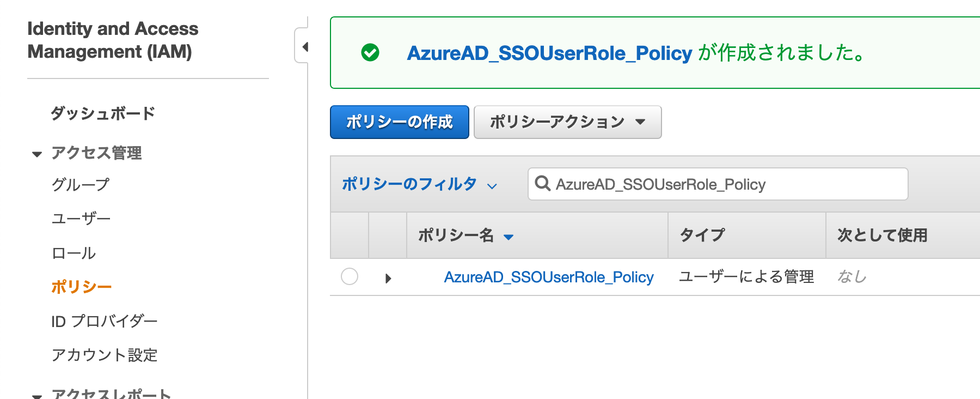Select the AzureAD_SSOUserRole_Policy radio button

(x=350, y=276)
